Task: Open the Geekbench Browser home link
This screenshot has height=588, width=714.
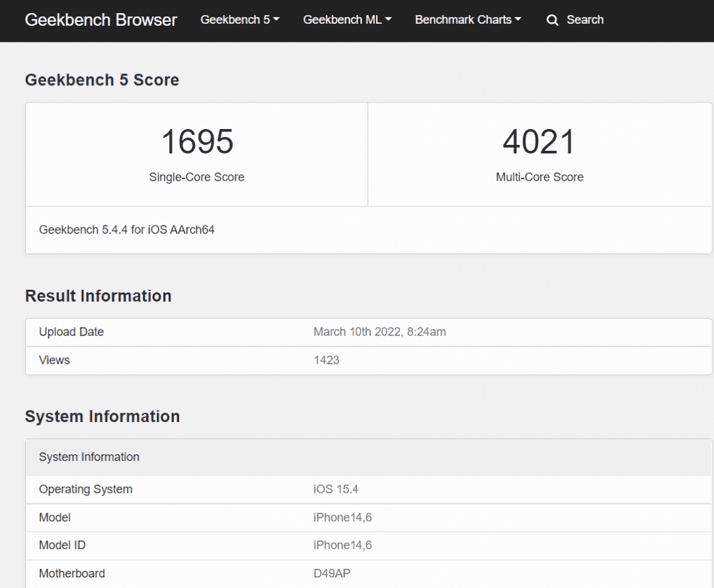Action: 100,20
